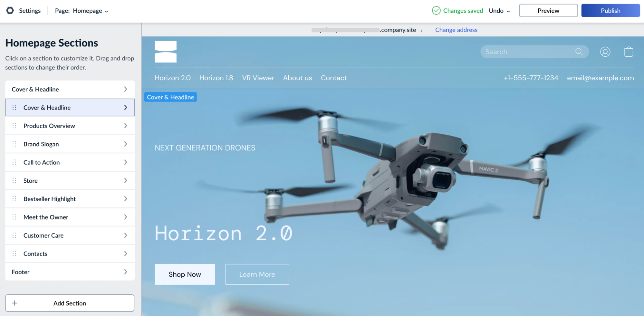Open Settings in the top bar

coord(30,11)
